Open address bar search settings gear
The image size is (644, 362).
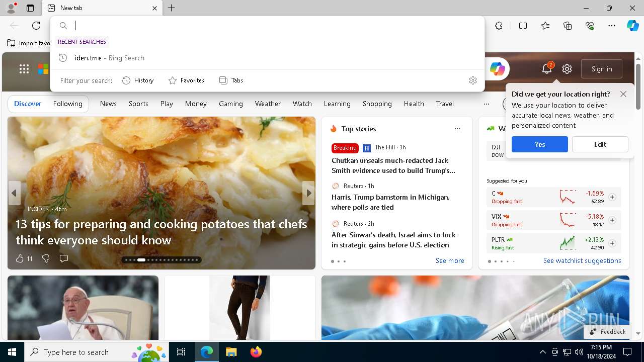click(473, 80)
